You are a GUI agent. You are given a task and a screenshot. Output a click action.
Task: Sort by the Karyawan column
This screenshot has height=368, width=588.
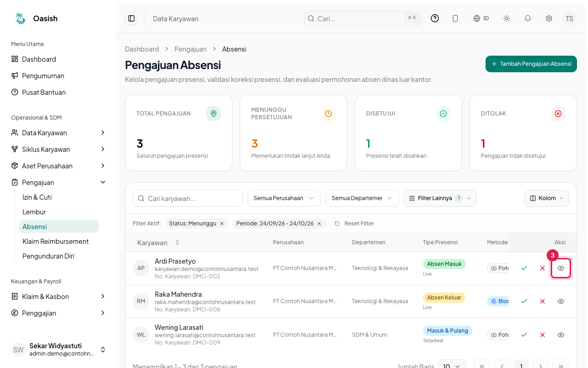point(158,242)
